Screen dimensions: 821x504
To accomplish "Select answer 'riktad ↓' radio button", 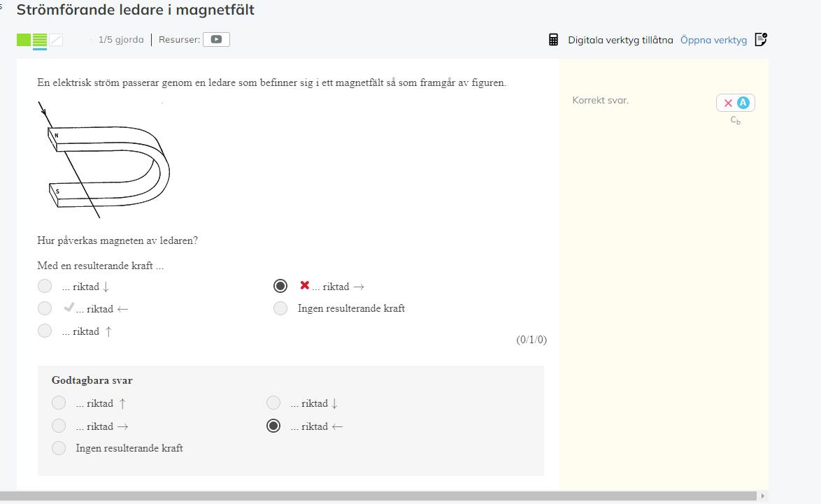I will pyautogui.click(x=45, y=286).
